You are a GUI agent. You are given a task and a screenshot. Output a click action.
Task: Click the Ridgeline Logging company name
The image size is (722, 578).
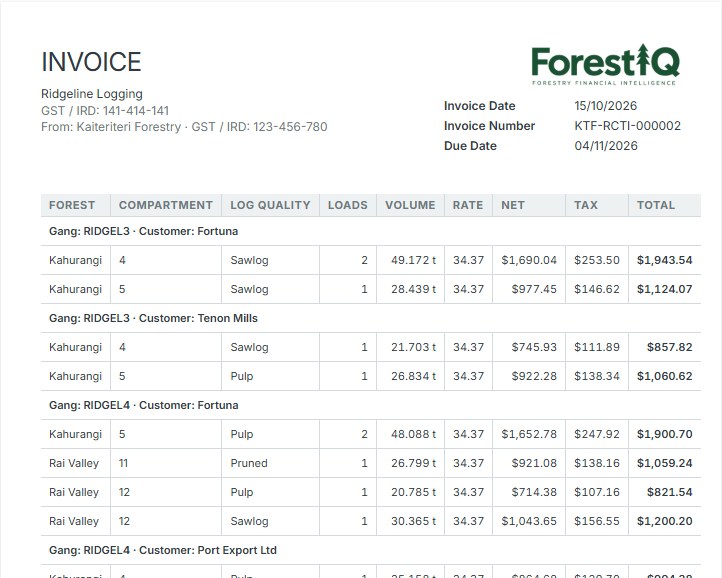click(92, 93)
